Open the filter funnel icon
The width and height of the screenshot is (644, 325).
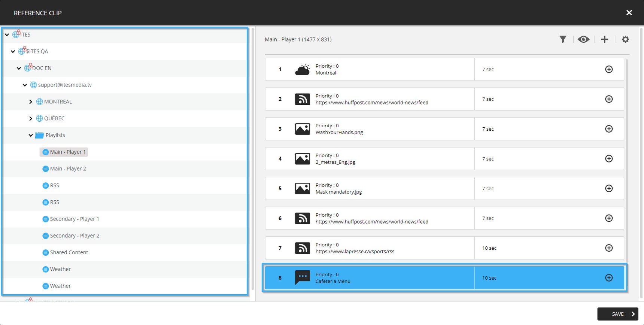click(x=563, y=39)
